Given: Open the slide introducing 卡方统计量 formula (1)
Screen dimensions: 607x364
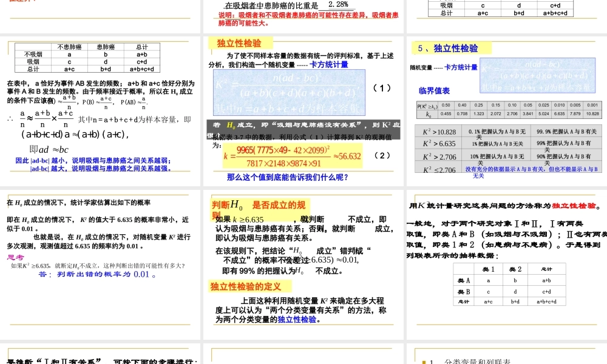Looking at the screenshot, I should click(303, 112).
